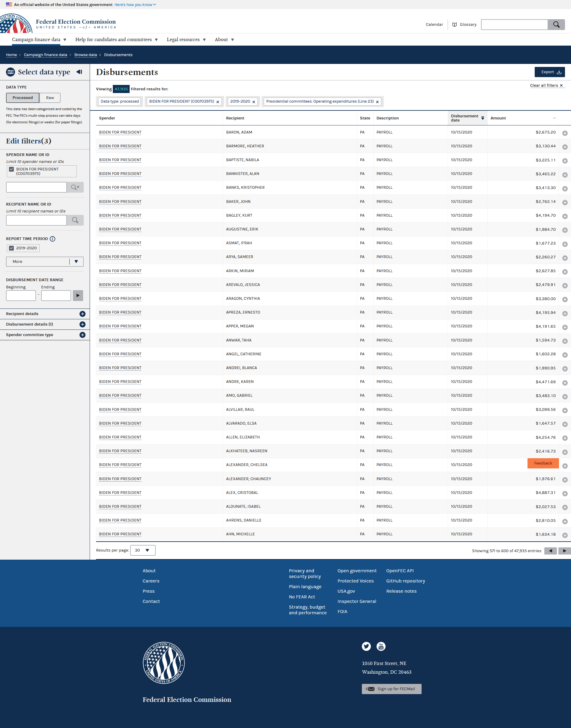The height and width of the screenshot is (728, 571).
Task: Open Campaign finance data menu
Action: pos(39,39)
